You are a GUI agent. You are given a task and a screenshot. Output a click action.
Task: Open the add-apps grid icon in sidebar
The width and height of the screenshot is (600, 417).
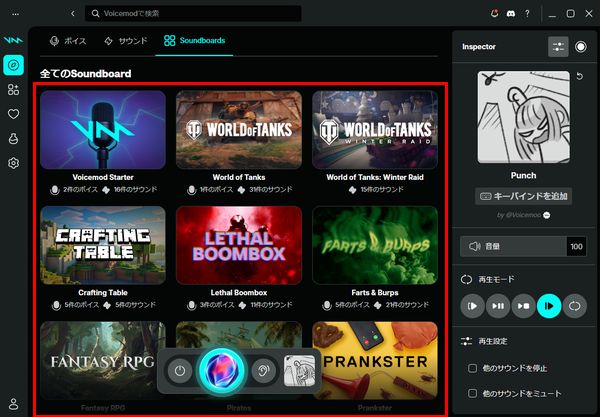13,90
